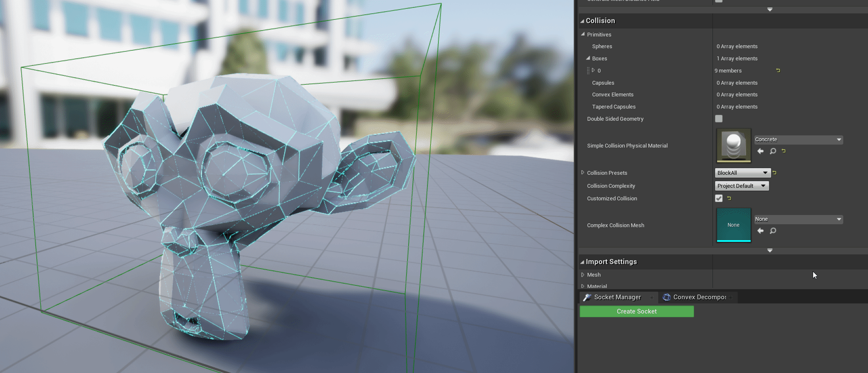Reset Simple Collision Physical Material to default
The image size is (868, 373).
(784, 151)
